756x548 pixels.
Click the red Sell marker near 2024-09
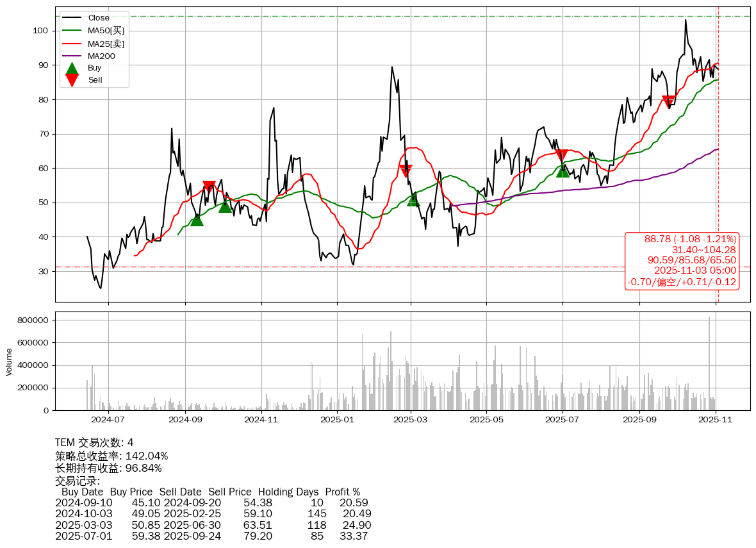209,187
